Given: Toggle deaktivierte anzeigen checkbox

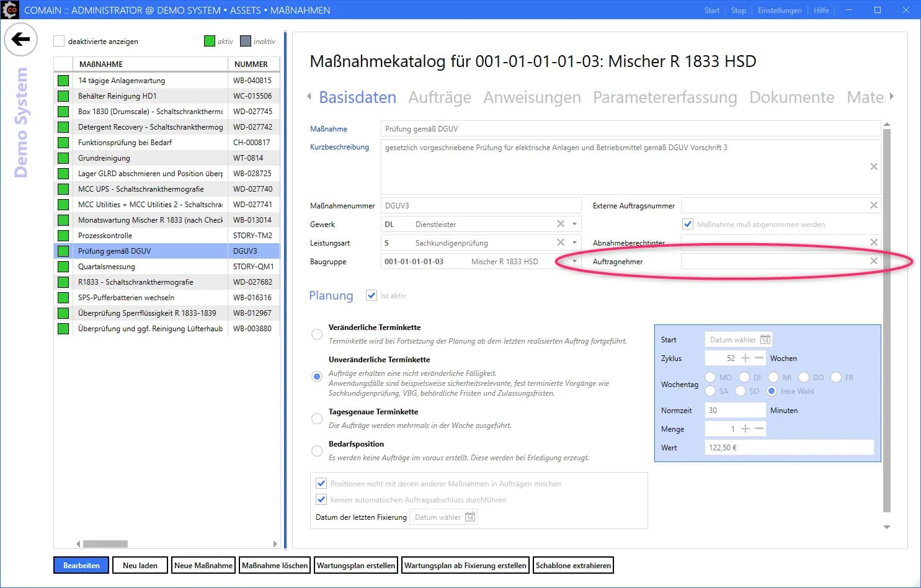Looking at the screenshot, I should point(59,40).
